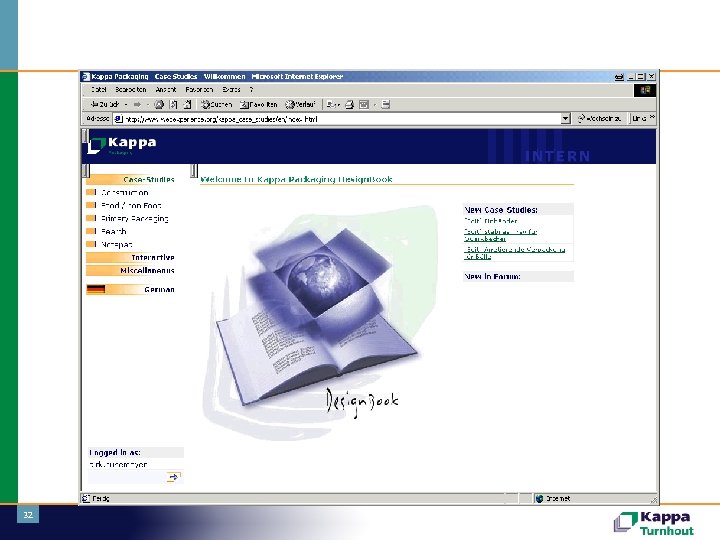The height and width of the screenshot is (540, 720).
Task: Open the Datei menu
Action: (x=99, y=90)
